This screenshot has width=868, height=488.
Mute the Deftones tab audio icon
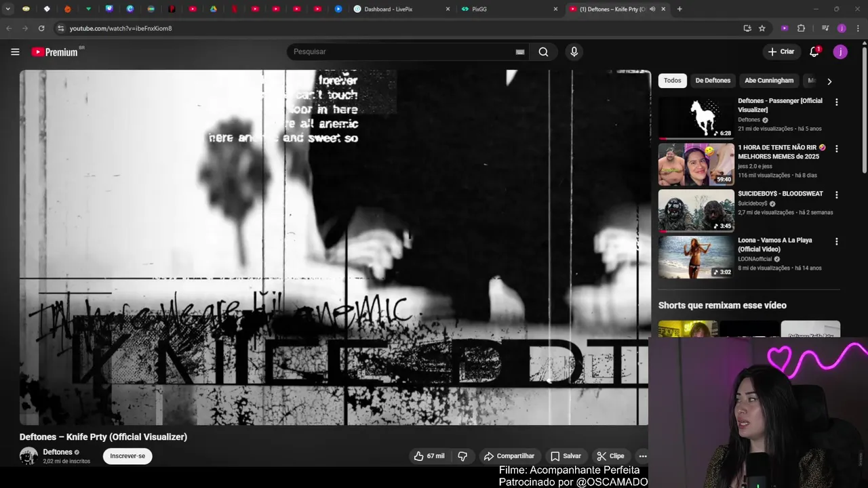652,9
